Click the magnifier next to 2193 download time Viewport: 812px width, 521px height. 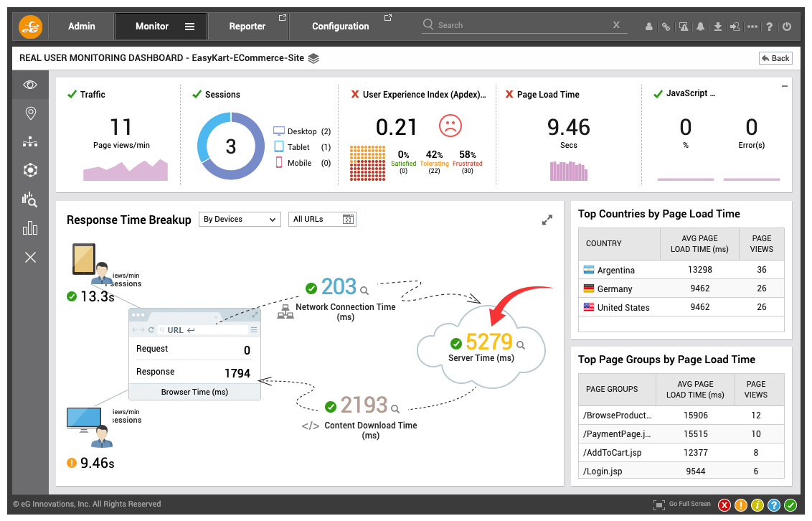pos(395,408)
